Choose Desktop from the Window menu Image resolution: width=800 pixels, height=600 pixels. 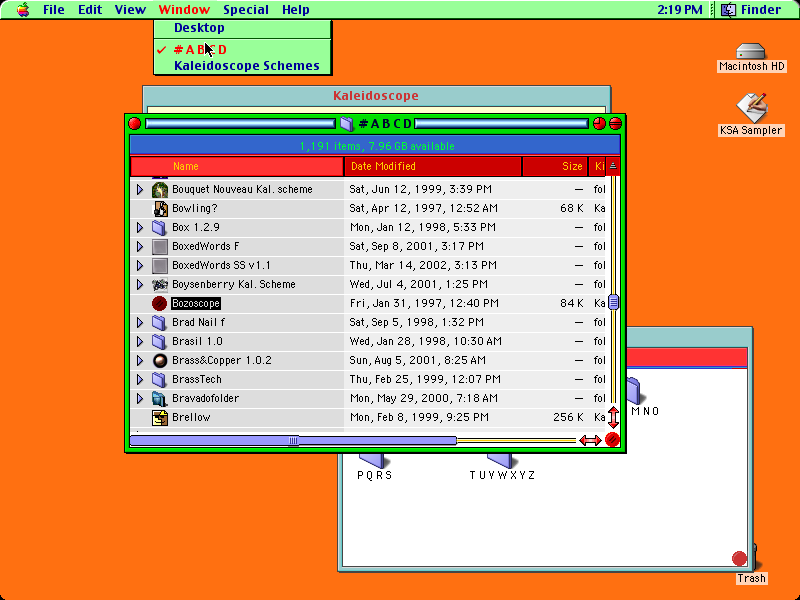242,28
